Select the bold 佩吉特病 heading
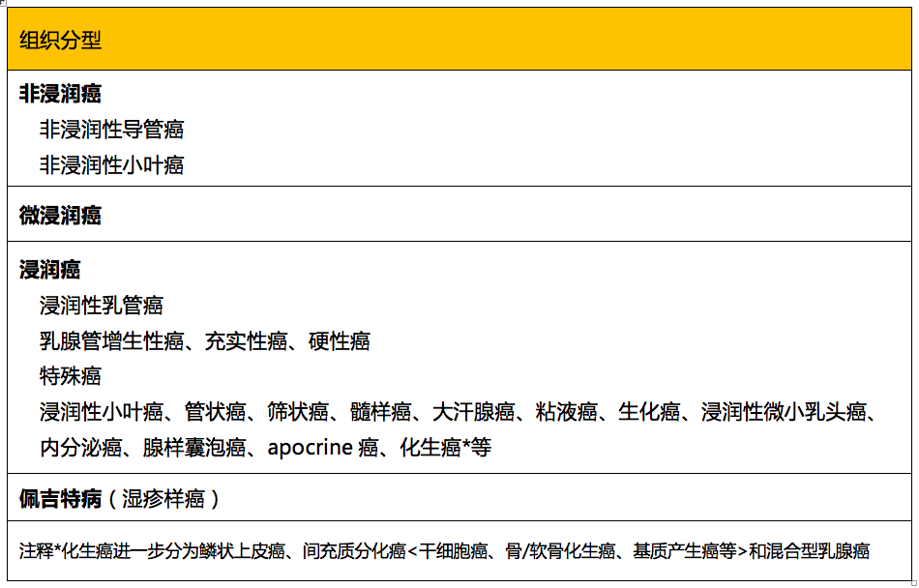The height and width of the screenshot is (588, 919). click(x=60, y=499)
